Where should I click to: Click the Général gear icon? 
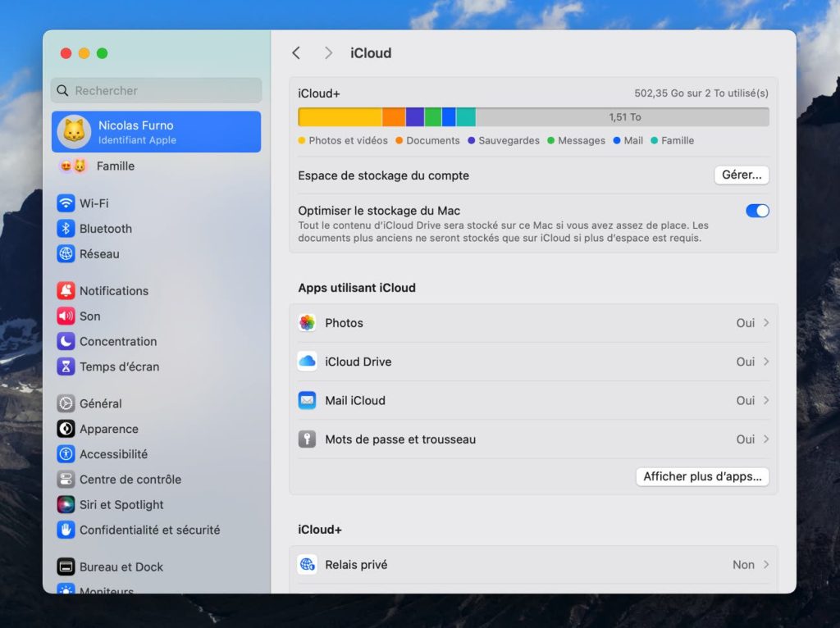[66, 403]
